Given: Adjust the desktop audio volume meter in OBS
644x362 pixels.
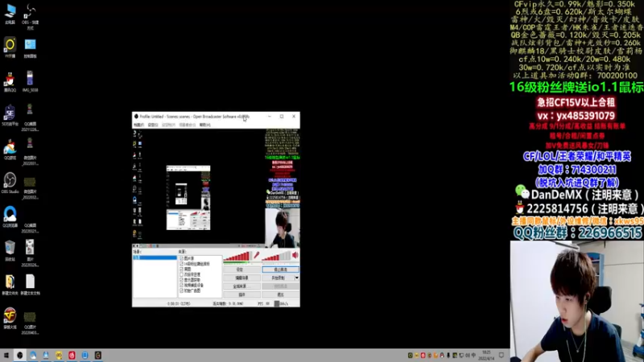Looking at the screenshot, I should (x=276, y=256).
